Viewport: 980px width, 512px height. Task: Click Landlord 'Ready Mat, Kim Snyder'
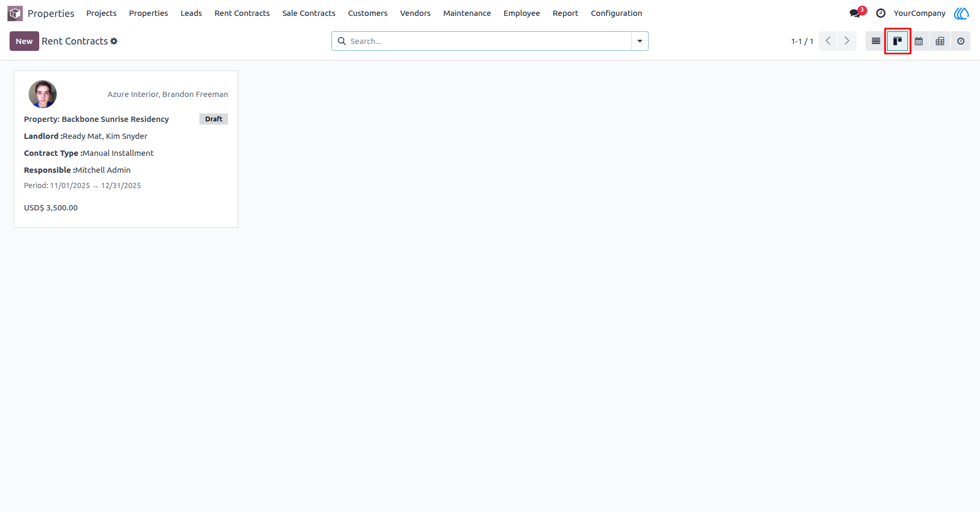coord(105,136)
